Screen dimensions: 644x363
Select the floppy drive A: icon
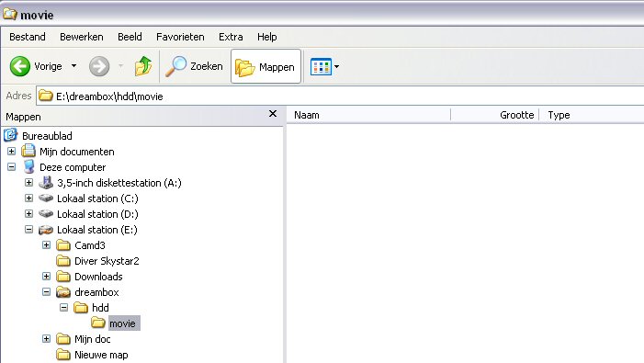tap(46, 182)
